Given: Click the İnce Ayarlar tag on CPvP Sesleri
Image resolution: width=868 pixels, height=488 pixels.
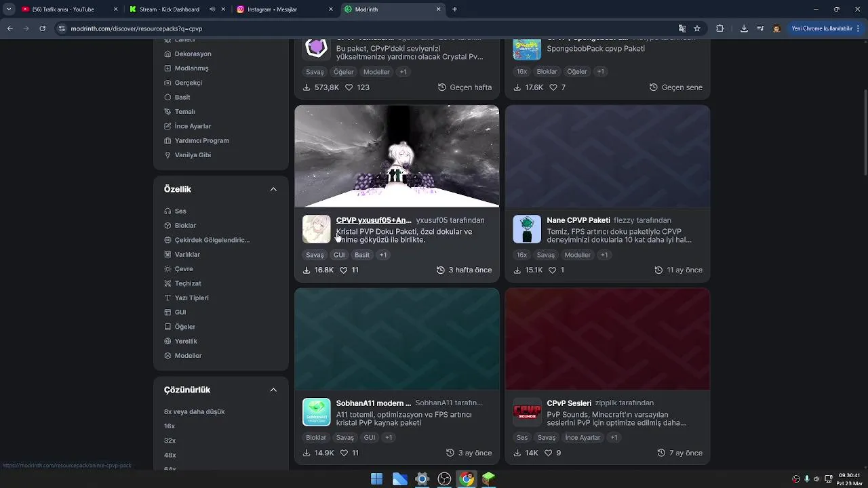Looking at the screenshot, I should point(583,438).
